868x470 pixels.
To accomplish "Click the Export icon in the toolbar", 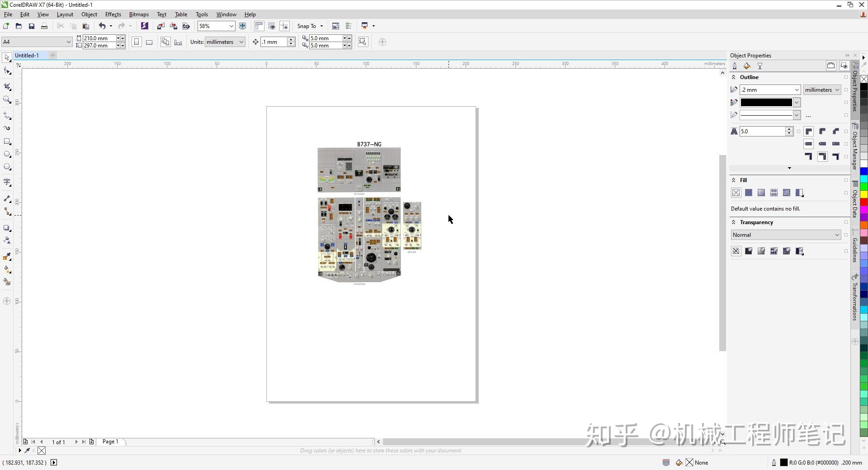I will tap(173, 26).
